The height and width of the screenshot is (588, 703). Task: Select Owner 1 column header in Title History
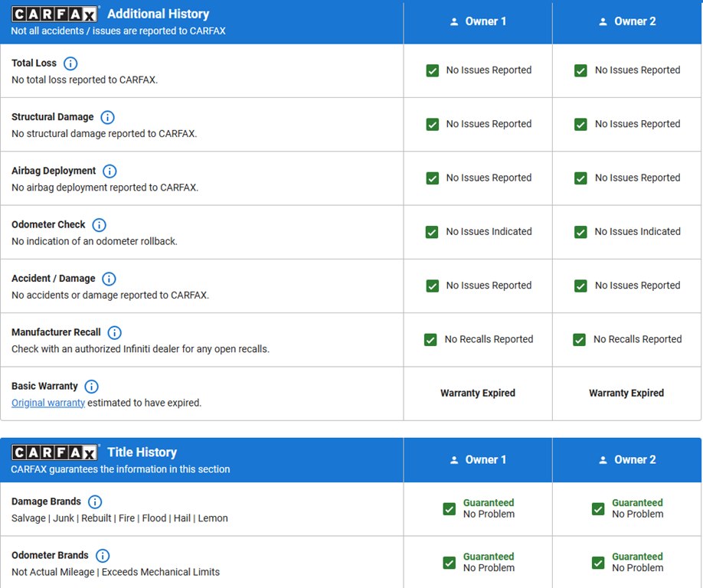tap(478, 460)
